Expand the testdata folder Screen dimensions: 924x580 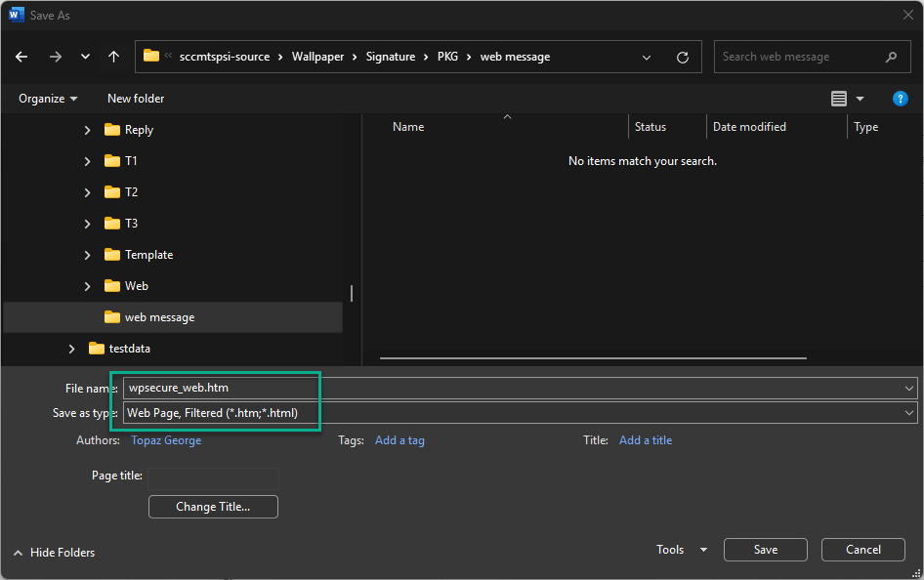click(71, 349)
